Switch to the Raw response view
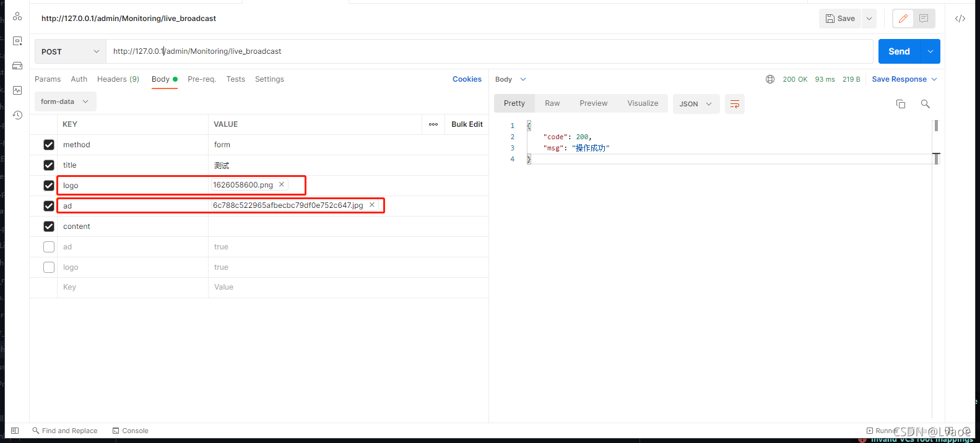The height and width of the screenshot is (443, 980). point(552,103)
